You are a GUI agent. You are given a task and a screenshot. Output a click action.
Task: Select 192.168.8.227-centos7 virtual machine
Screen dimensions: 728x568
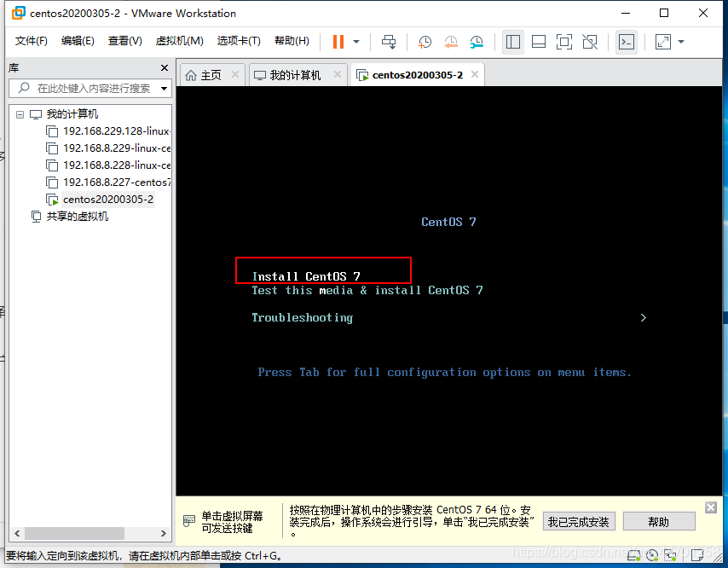(107, 183)
